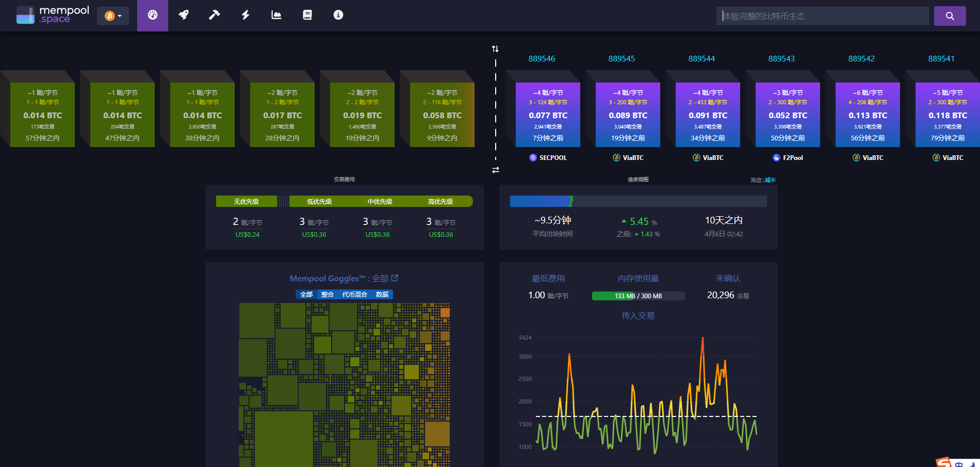Select the 高优先级 fee tier
Screen dimensions: 980x467
pyautogui.click(x=440, y=201)
